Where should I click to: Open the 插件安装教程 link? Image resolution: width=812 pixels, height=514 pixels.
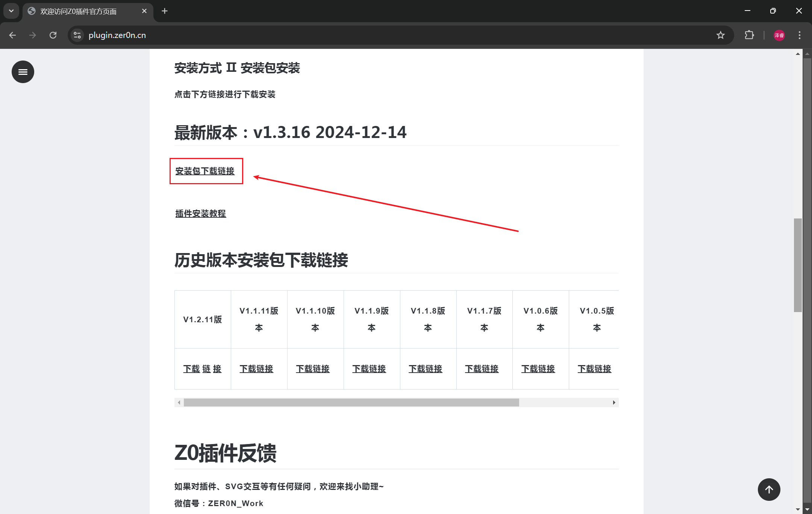click(201, 214)
